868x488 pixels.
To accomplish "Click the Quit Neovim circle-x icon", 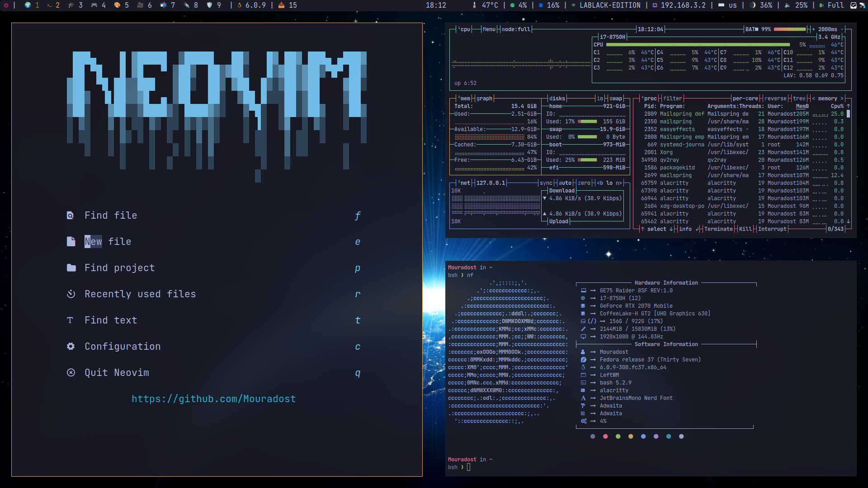I will [71, 373].
